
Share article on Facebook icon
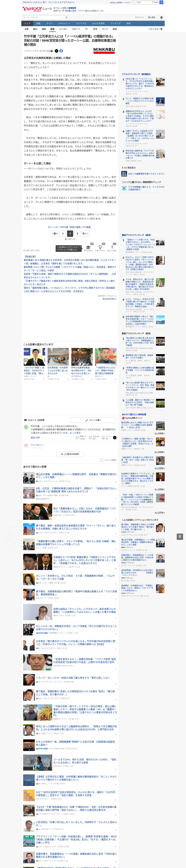click(61, 51)
